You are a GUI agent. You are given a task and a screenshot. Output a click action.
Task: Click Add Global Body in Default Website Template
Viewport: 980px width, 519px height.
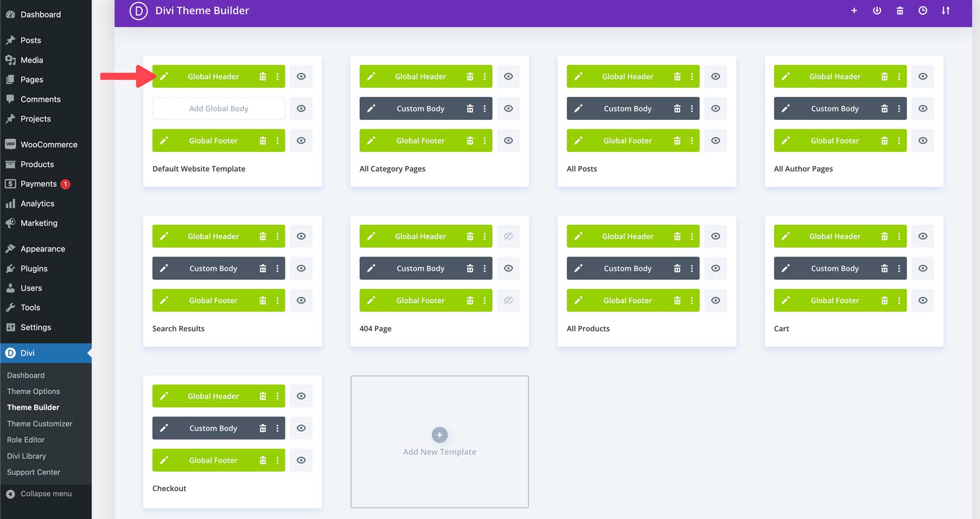pos(218,108)
